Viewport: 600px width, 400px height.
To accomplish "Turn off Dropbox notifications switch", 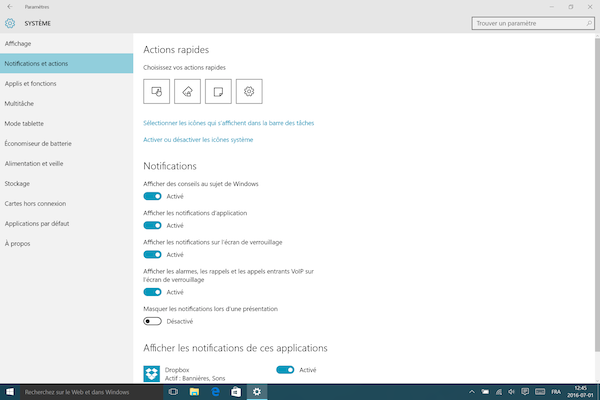I will pos(285,370).
